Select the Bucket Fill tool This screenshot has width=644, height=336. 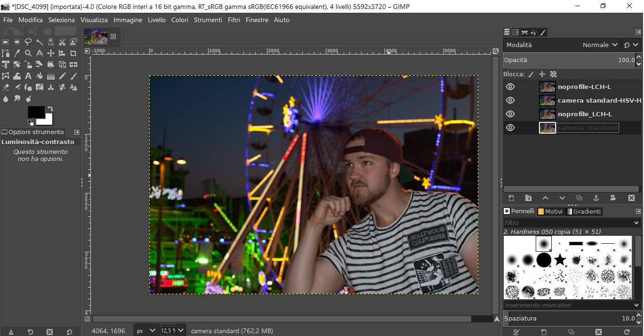coord(40,76)
